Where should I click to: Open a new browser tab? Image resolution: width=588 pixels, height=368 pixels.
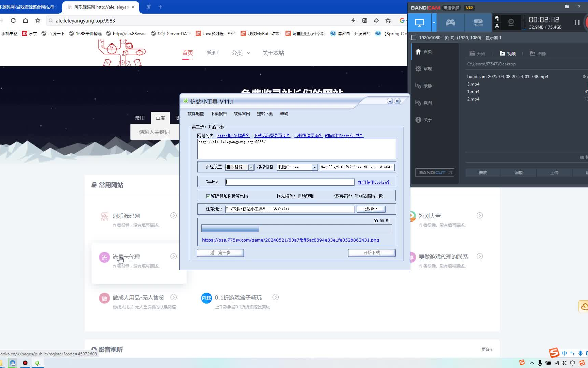tap(160, 7)
